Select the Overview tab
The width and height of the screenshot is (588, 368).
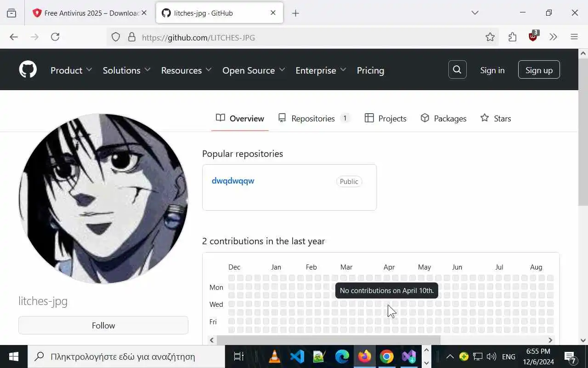point(240,118)
